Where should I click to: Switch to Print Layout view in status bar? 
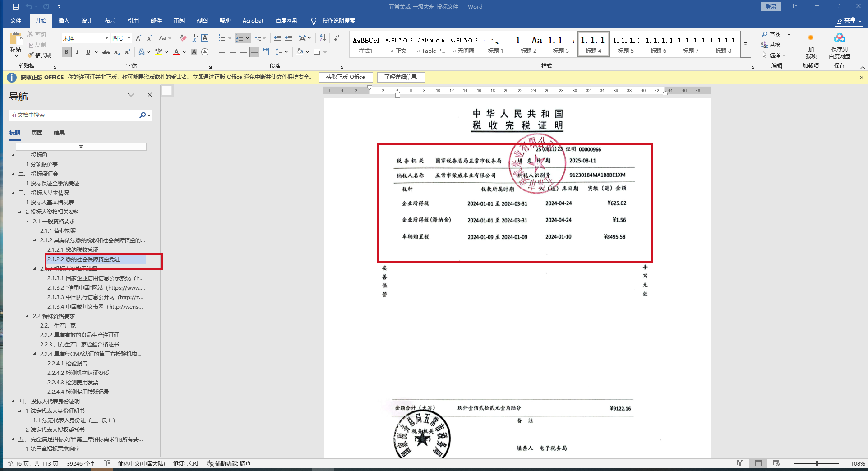point(758,463)
